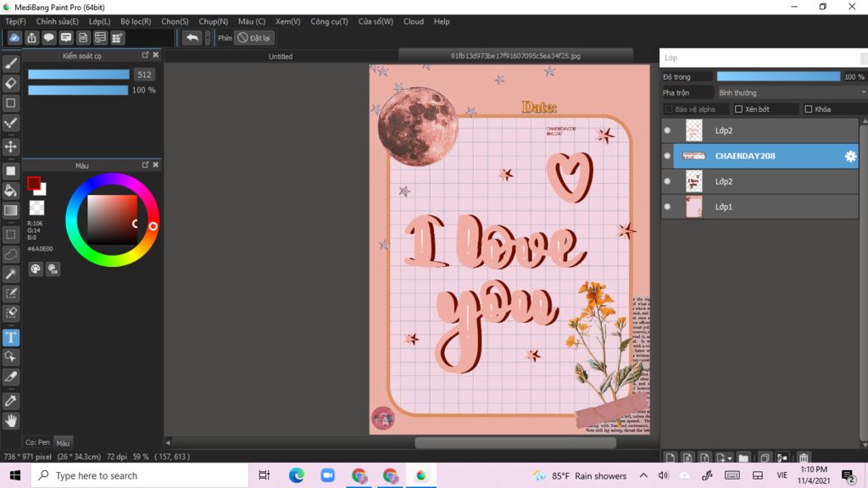The image size is (868, 488).
Task: Select the Gradient tool
Action: [10, 210]
